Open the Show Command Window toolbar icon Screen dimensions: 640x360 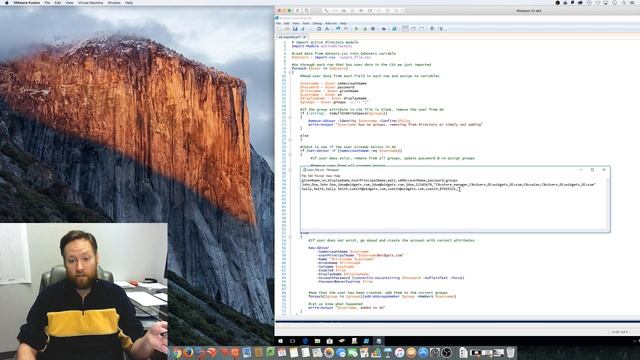(x=432, y=29)
